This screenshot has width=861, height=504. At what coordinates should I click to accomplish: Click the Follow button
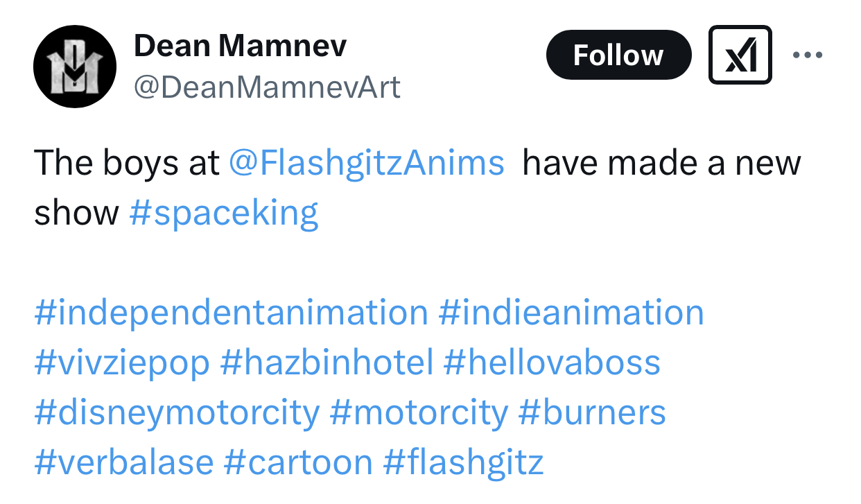tap(618, 55)
